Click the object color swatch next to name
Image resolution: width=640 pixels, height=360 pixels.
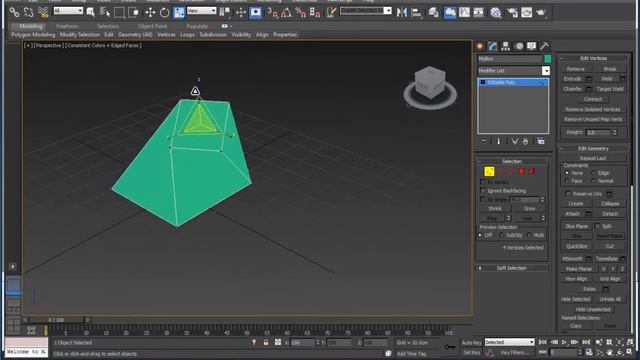coord(548,59)
